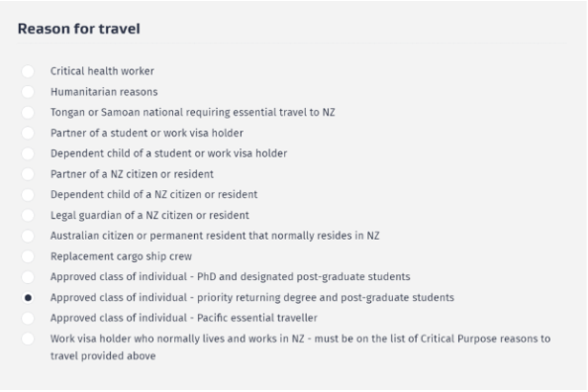Pick Legal guardian of a NZ citizen radio button
The height and width of the screenshot is (392, 588).
pyautogui.click(x=28, y=216)
